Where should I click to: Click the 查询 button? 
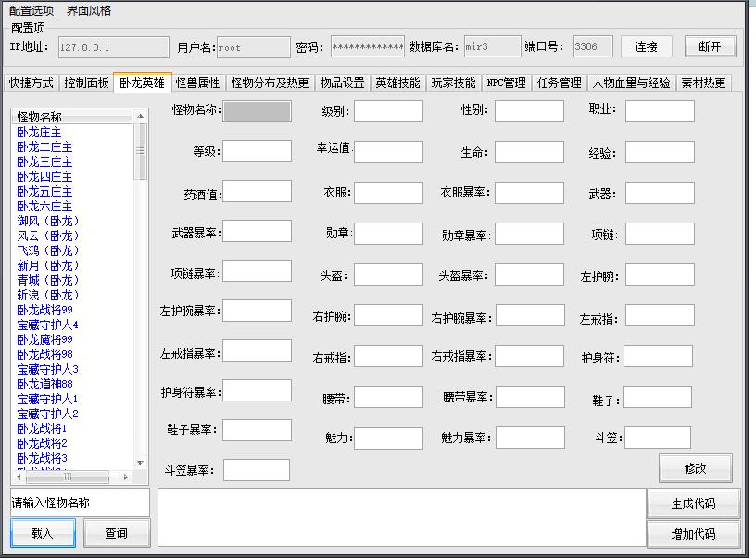[x=117, y=533]
